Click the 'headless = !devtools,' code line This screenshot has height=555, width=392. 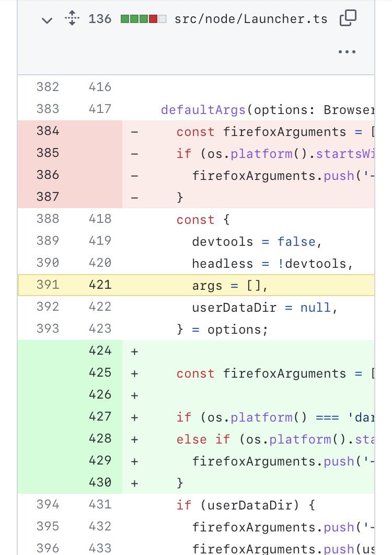tap(248, 263)
